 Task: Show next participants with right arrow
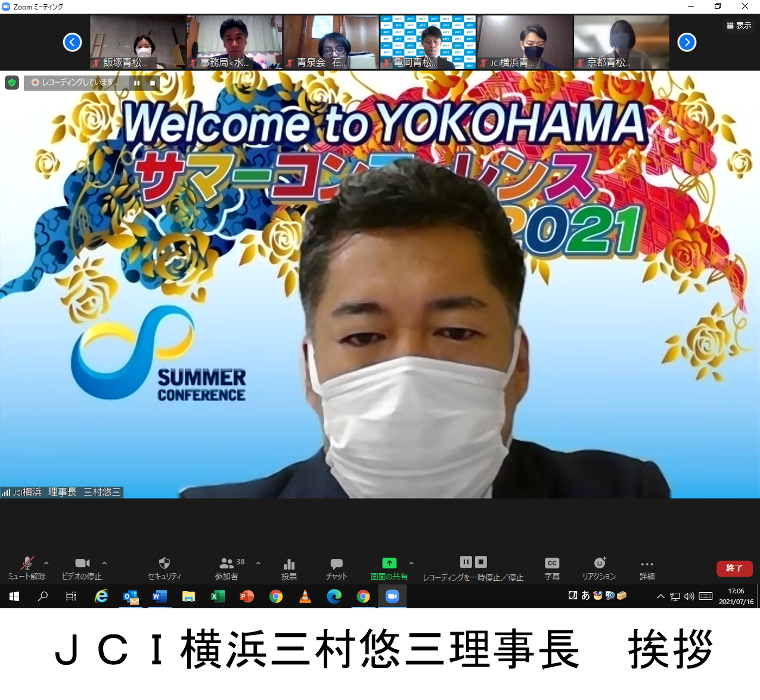pos(687,42)
